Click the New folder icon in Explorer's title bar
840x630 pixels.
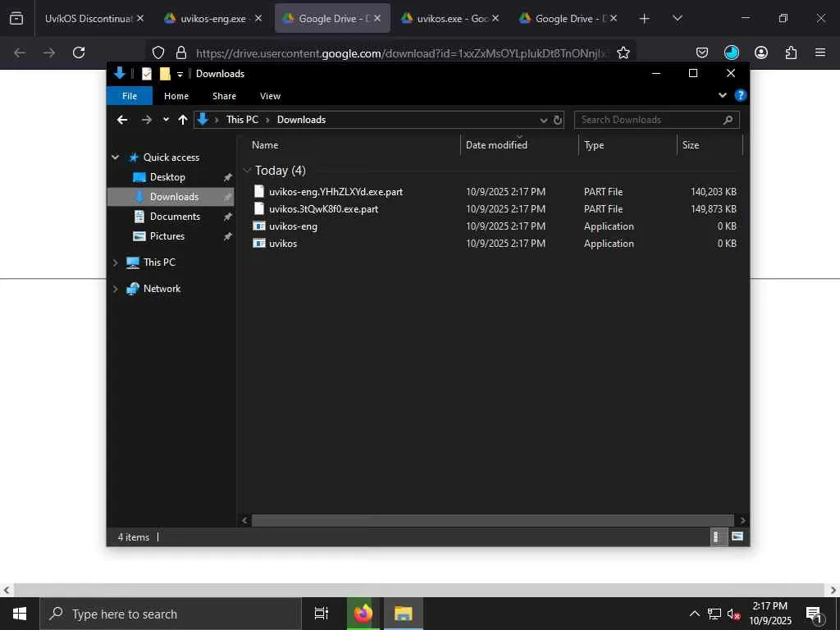[x=165, y=74]
